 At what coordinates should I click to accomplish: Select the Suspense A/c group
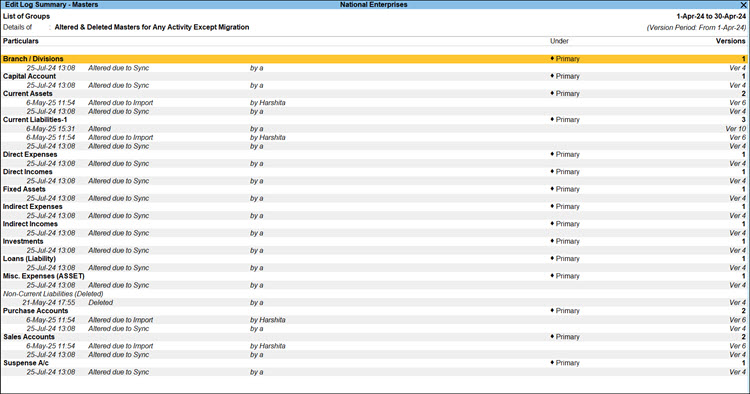[26, 363]
